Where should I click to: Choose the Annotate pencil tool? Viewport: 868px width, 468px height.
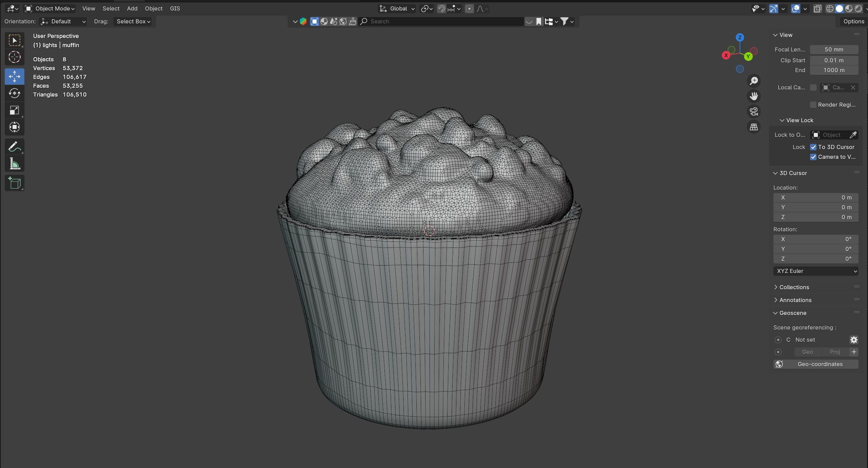(x=14, y=147)
